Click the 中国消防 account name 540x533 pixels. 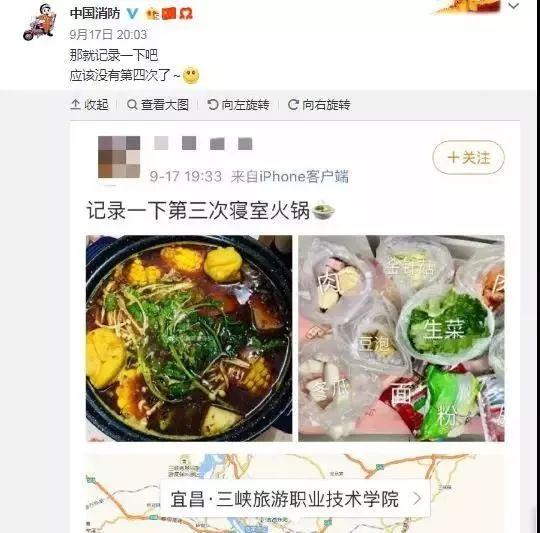coord(95,13)
